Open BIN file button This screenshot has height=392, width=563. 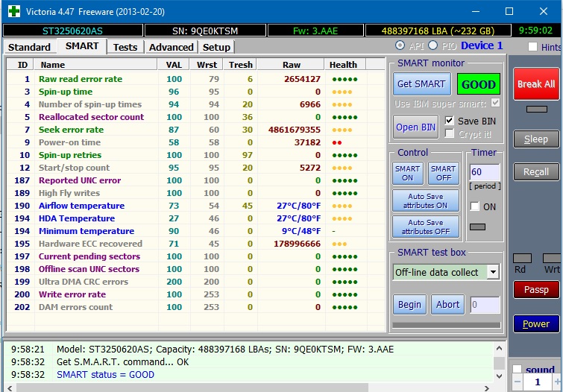tap(416, 127)
